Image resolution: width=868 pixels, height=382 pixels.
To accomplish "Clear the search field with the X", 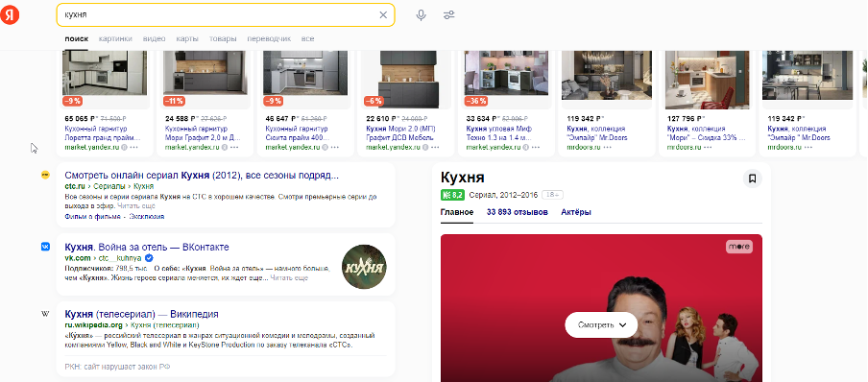I will click(x=383, y=15).
